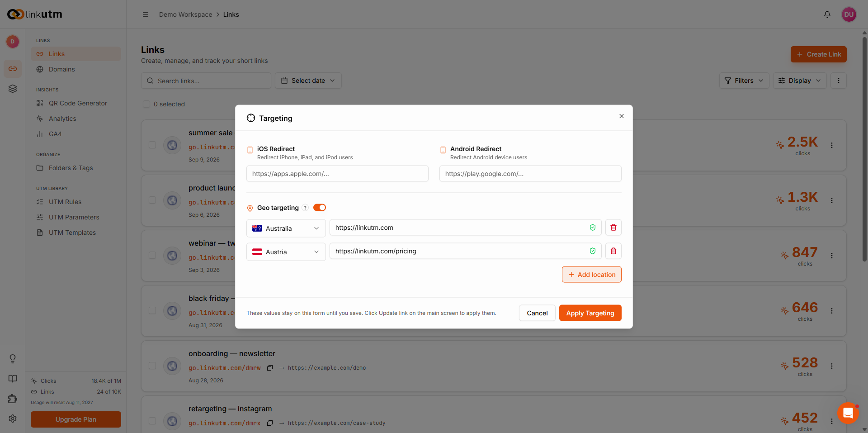Viewport: 868px width, 433px height.
Task: Click the Create Link button
Action: click(x=818, y=54)
